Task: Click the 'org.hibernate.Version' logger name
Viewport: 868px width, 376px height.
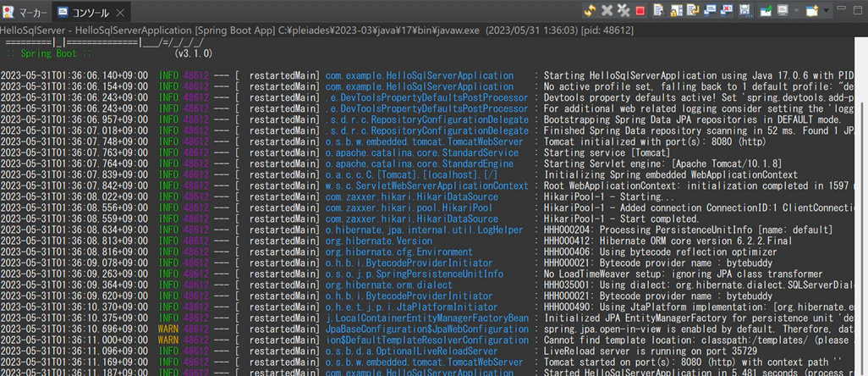Action: (379, 241)
